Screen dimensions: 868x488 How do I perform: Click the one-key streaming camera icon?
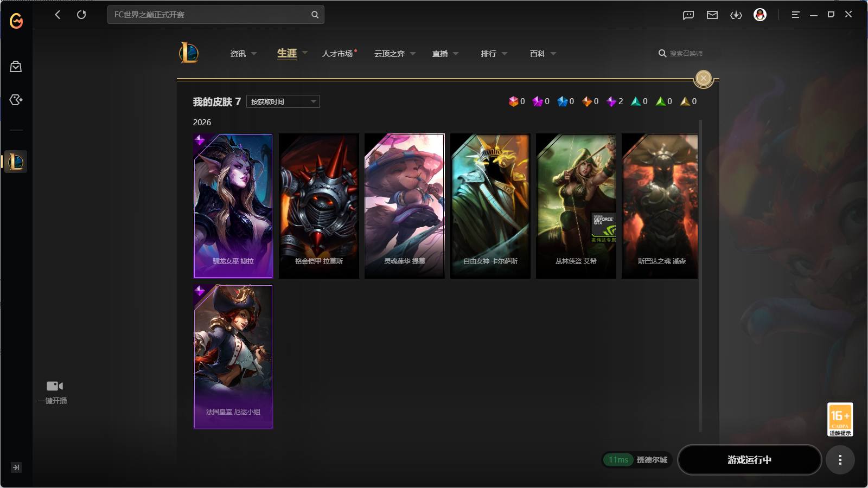point(54,386)
